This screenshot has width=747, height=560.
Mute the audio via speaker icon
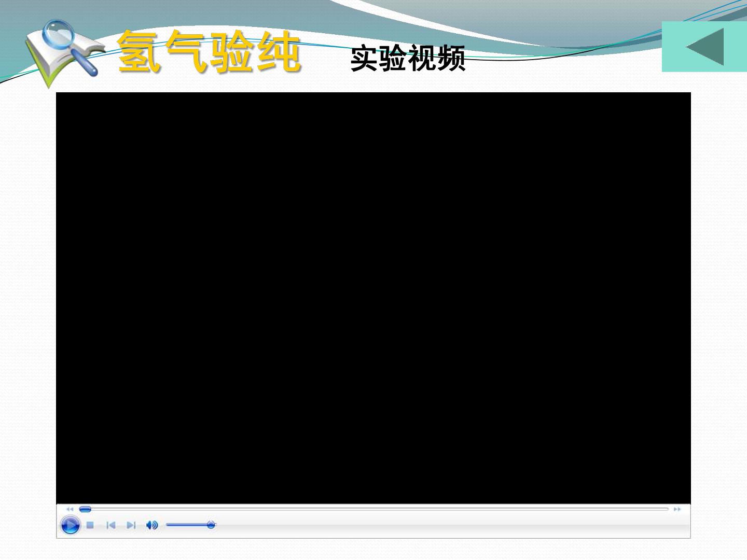click(151, 525)
